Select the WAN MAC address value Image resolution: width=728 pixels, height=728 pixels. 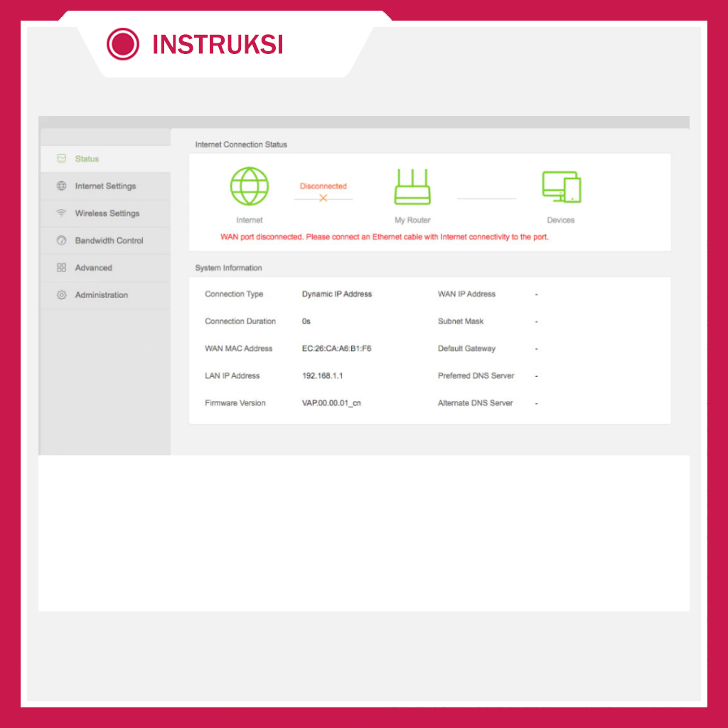[336, 349]
